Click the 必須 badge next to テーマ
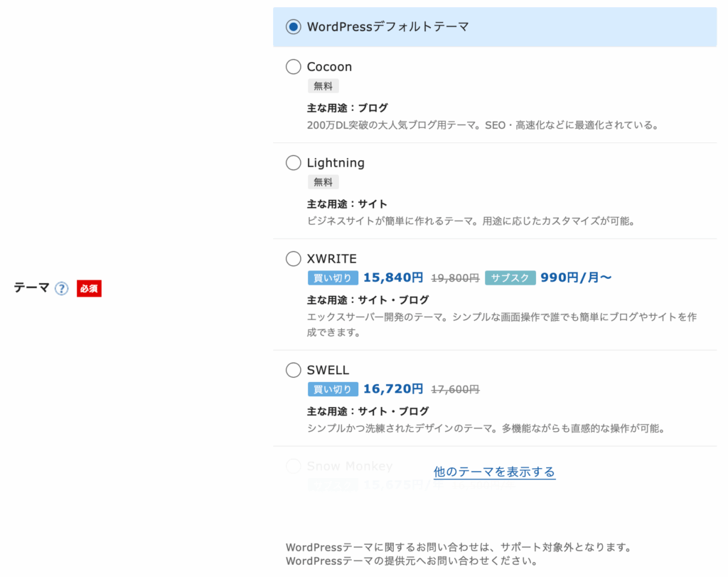The width and height of the screenshot is (728, 577). [89, 289]
